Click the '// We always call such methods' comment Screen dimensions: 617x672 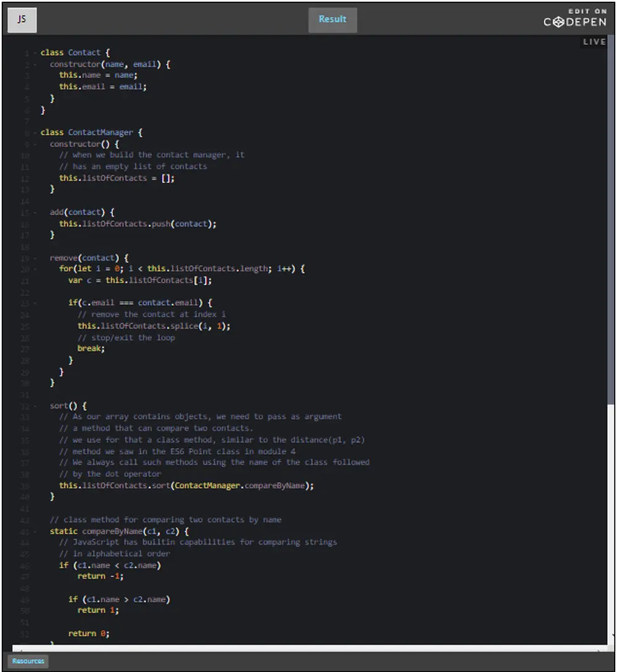214,462
